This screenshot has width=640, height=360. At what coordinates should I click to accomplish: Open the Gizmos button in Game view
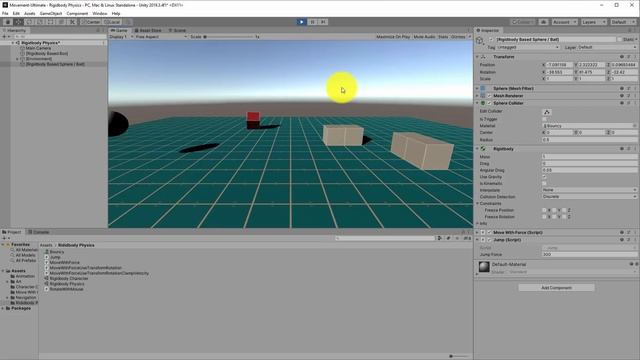(458, 37)
